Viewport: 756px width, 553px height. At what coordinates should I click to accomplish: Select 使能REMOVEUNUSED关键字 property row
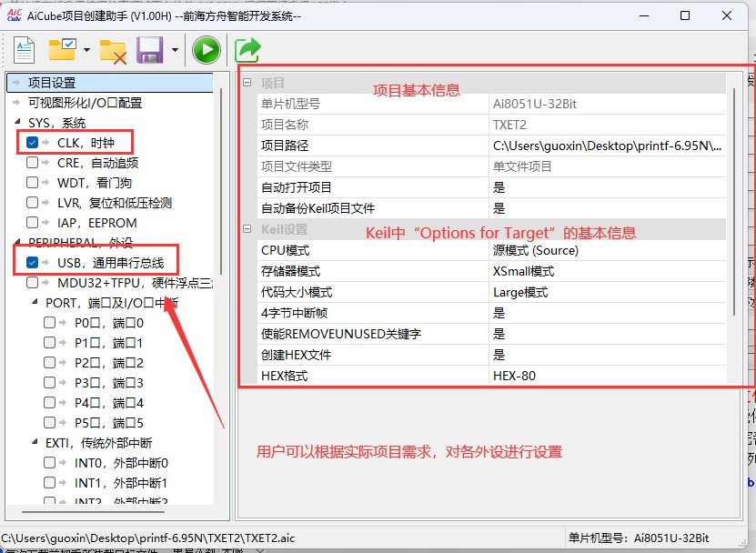pyautogui.click(x=492, y=334)
